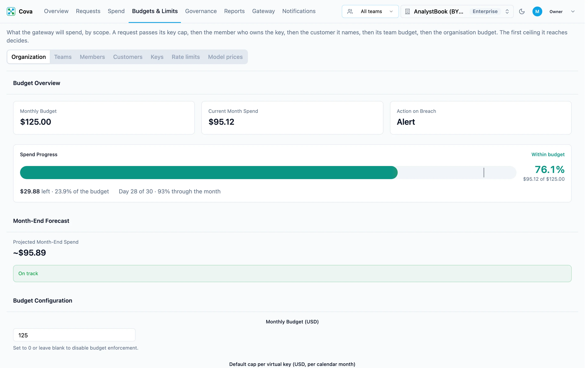The width and height of the screenshot is (588, 368).
Task: Select Budgets & Limits in navigation
Action: 155,11
